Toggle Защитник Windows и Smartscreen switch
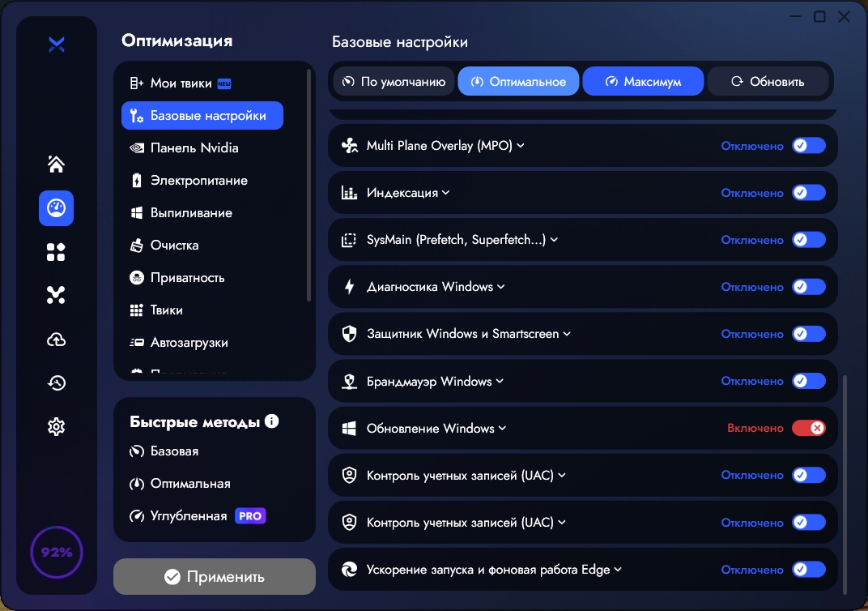868x611 pixels. coord(808,334)
